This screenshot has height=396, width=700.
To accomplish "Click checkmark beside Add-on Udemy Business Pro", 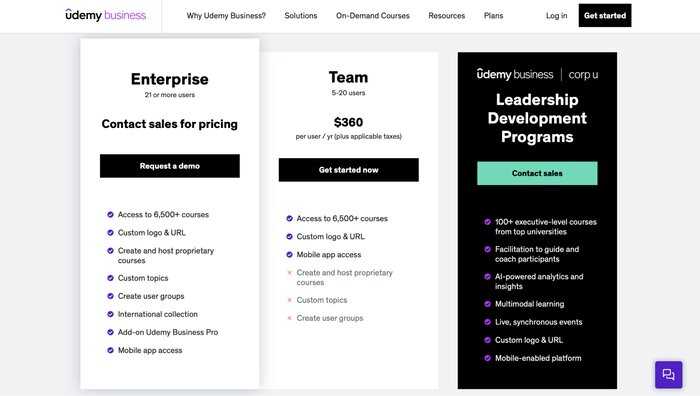I will tap(110, 332).
